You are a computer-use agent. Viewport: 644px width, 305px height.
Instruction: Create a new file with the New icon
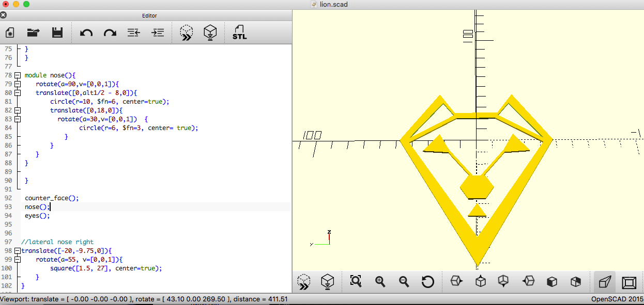point(9,33)
